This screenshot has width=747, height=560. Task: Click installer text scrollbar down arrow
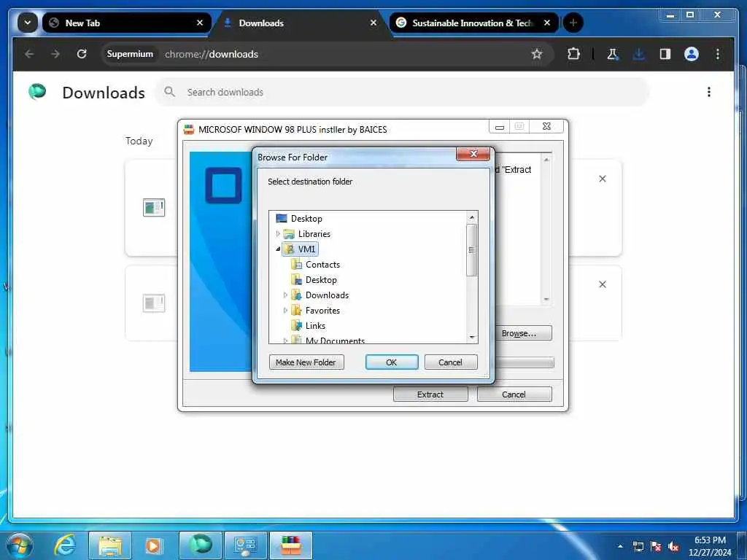[x=546, y=300]
